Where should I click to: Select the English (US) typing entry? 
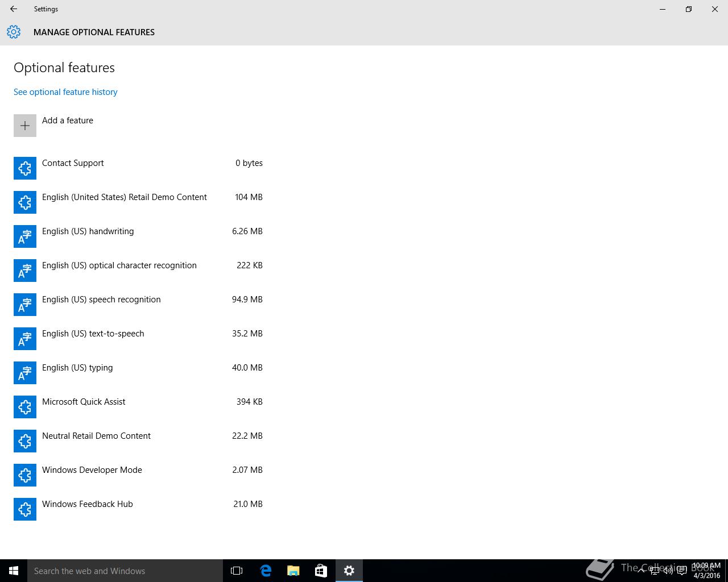click(x=77, y=368)
